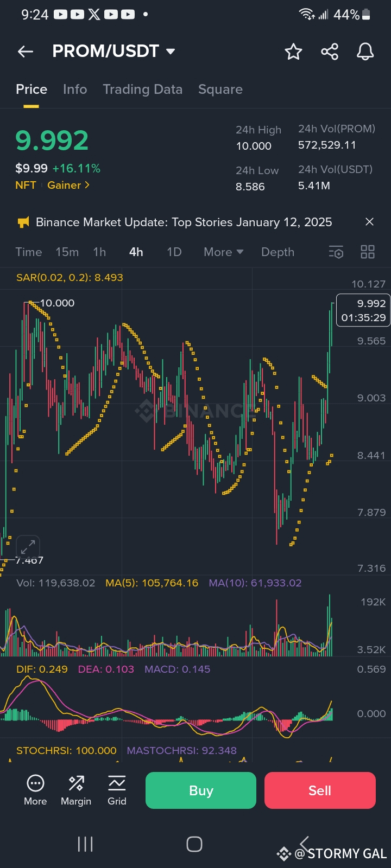Dismiss the market update banner
391x868 pixels.
369,222
